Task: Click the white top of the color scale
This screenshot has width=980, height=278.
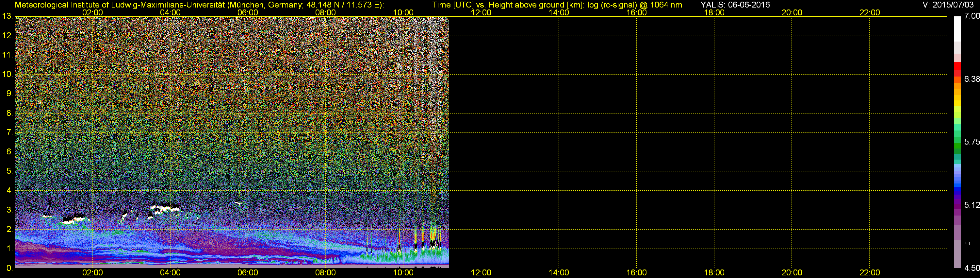Action: pos(957,29)
